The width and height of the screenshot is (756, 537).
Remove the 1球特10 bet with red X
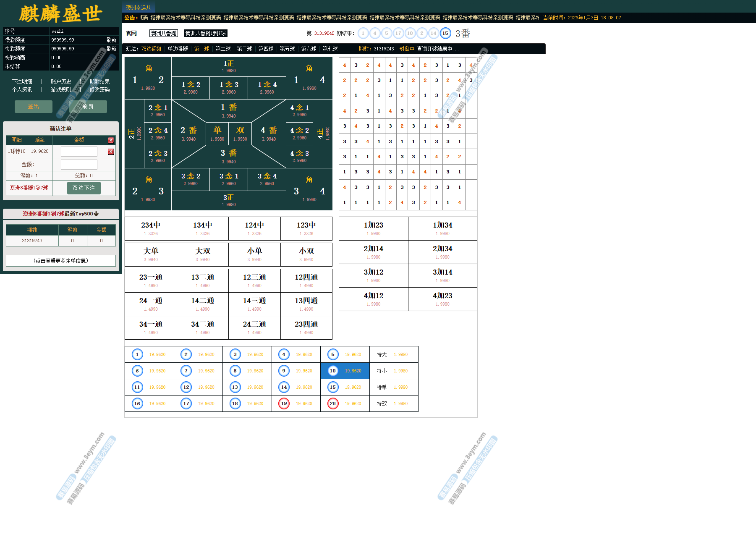tap(111, 152)
